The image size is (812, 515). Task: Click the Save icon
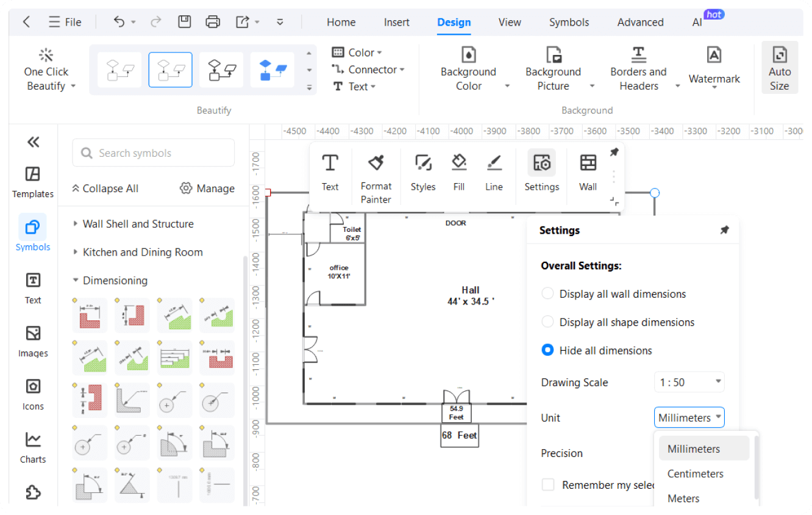[x=184, y=22]
